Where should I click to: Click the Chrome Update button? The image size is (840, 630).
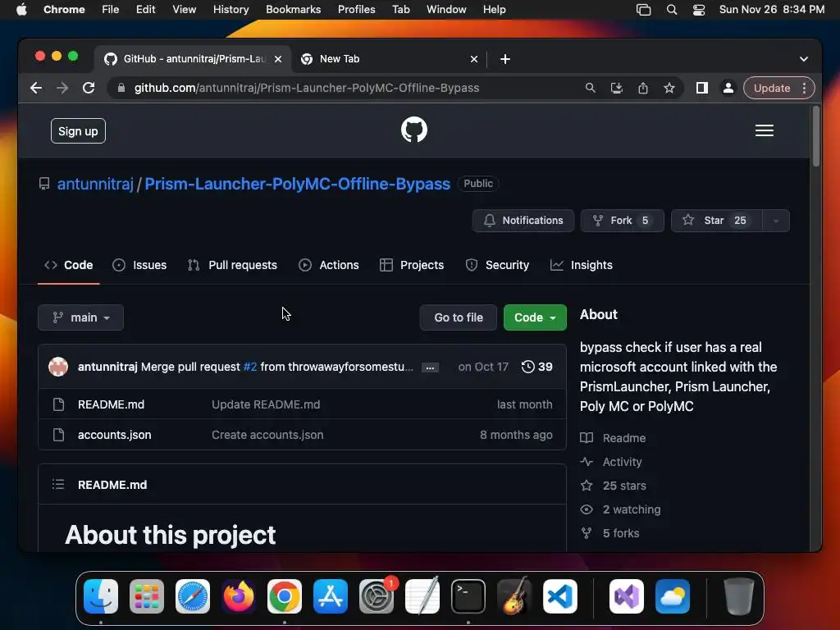click(772, 88)
